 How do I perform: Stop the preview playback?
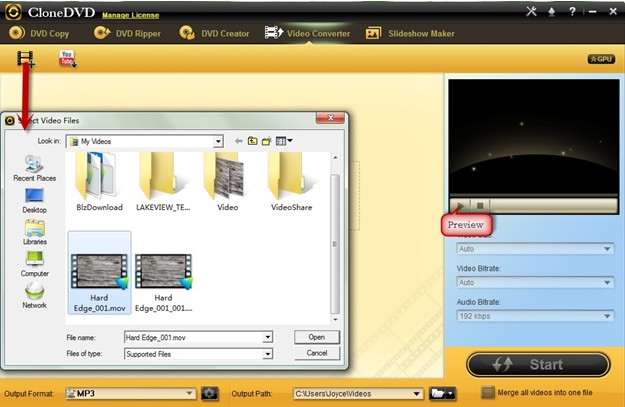click(x=480, y=206)
